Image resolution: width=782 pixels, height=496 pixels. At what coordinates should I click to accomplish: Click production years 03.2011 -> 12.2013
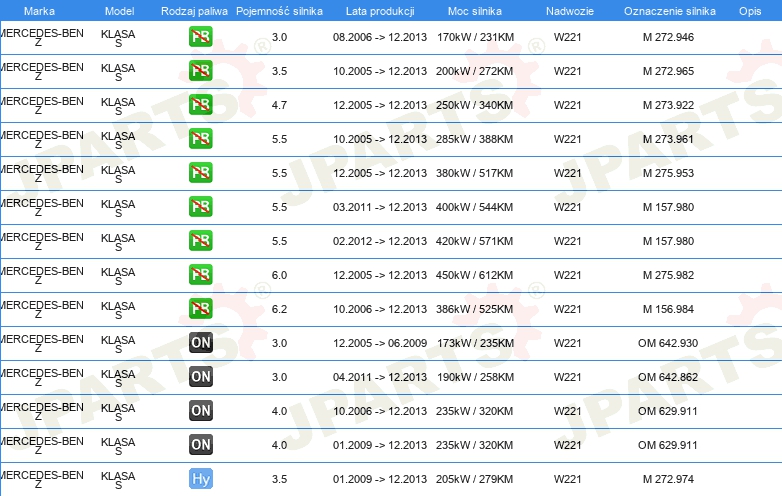380,207
